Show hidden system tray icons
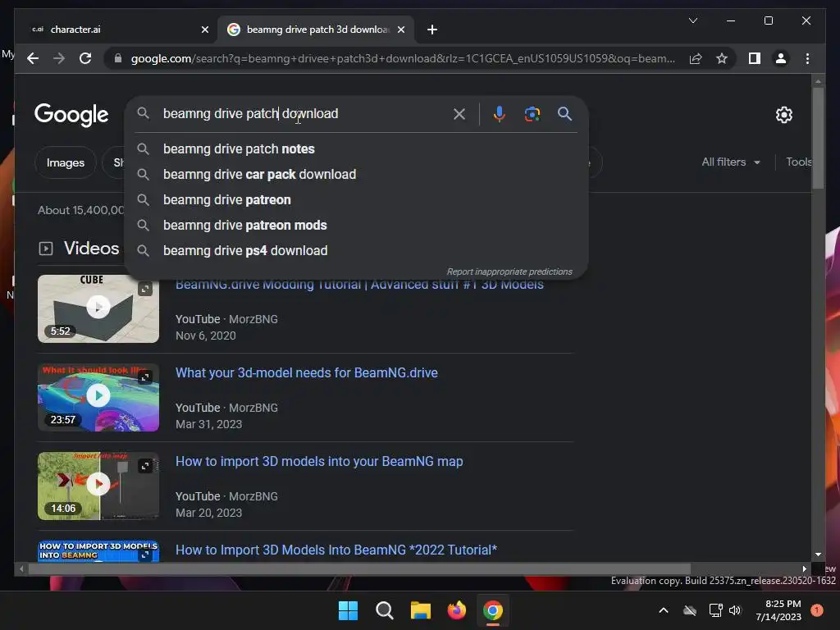Image resolution: width=840 pixels, height=630 pixels. (663, 610)
